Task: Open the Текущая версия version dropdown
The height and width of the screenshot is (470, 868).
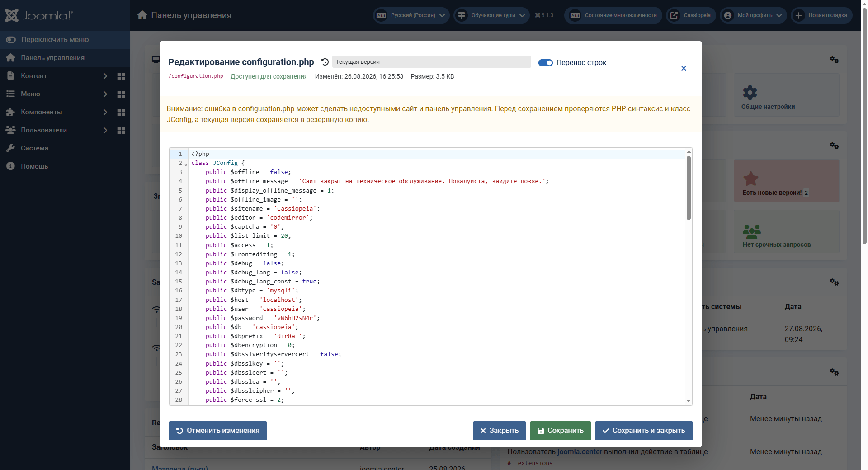Action: pyautogui.click(x=431, y=62)
